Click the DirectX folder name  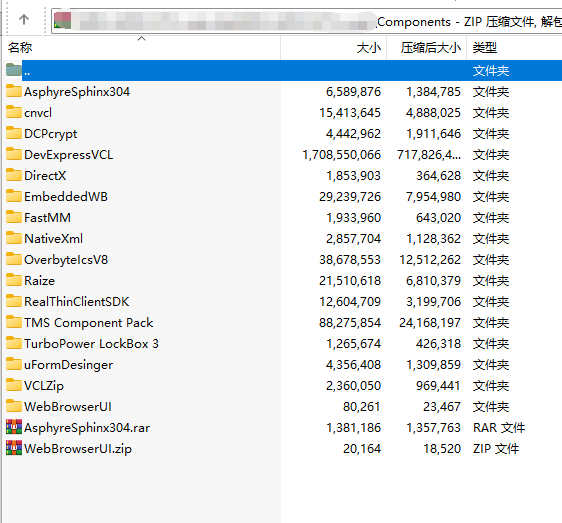tap(45, 176)
